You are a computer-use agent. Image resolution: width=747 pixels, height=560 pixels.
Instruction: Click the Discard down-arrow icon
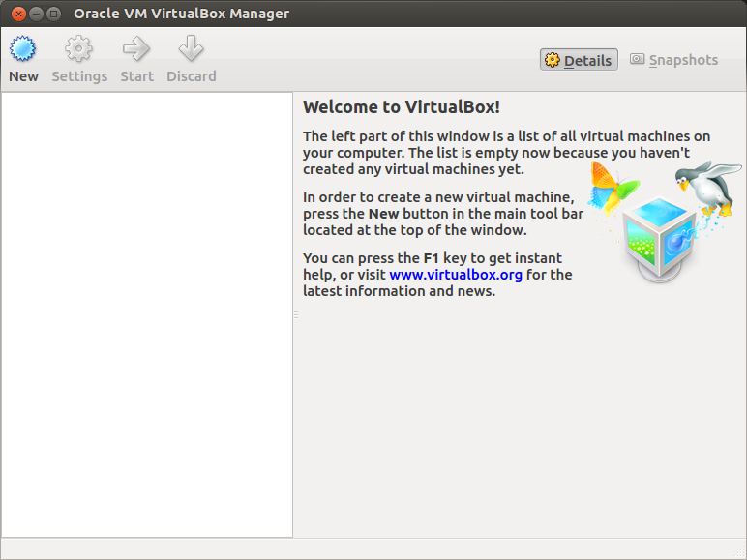point(191,48)
